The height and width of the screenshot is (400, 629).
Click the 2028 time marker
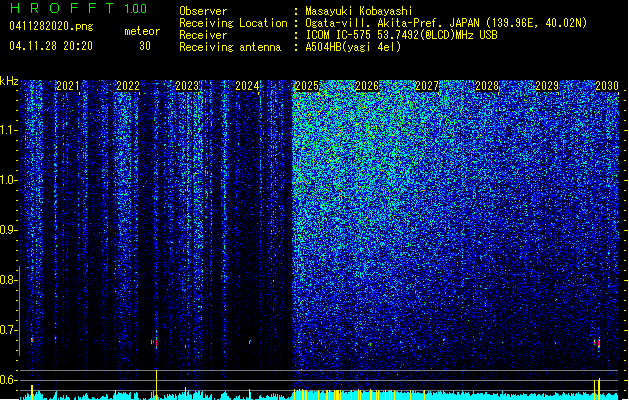coord(487,86)
